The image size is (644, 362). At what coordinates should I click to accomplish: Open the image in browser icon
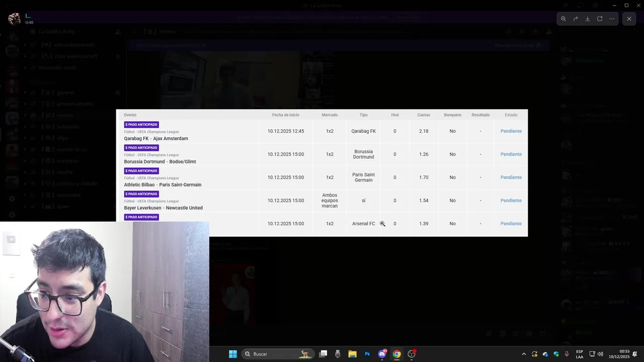click(x=600, y=19)
